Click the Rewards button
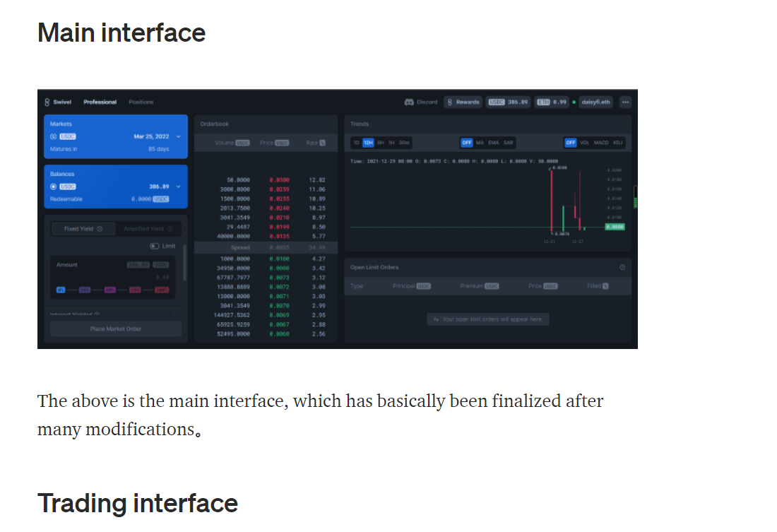Image resolution: width=777 pixels, height=532 pixels. click(463, 102)
